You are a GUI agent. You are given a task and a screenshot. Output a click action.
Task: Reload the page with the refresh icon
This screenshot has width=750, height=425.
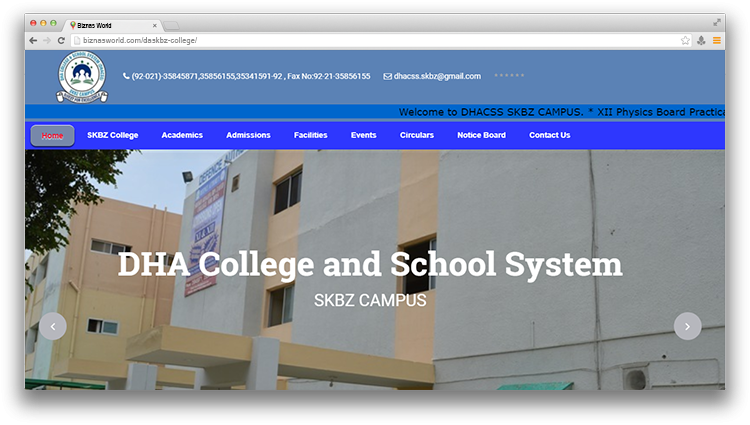tap(61, 40)
